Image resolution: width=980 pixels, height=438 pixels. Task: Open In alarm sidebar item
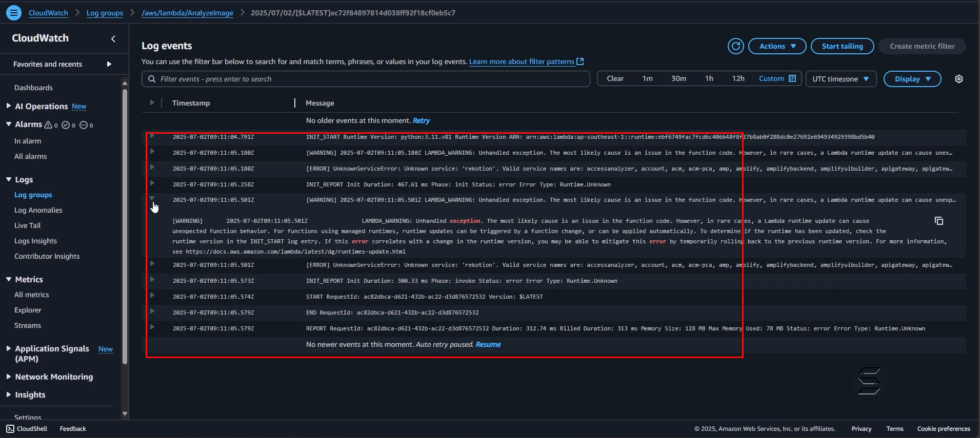pyautogui.click(x=28, y=141)
